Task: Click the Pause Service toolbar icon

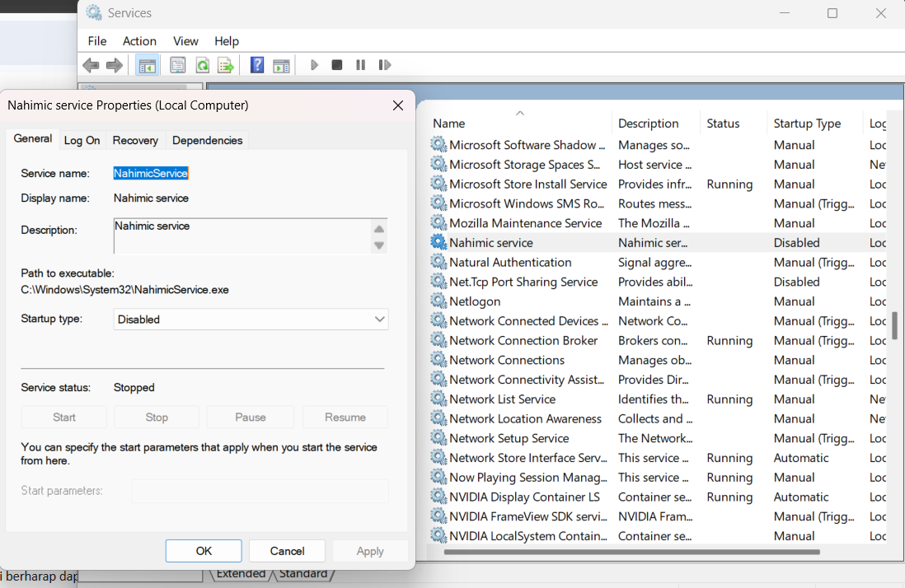Action: coord(360,65)
